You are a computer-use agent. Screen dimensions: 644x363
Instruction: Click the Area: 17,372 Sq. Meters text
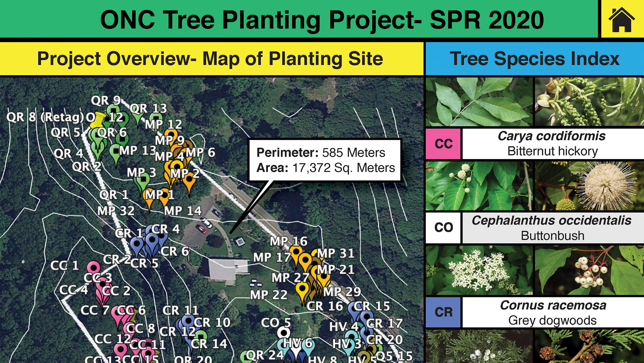click(x=326, y=167)
